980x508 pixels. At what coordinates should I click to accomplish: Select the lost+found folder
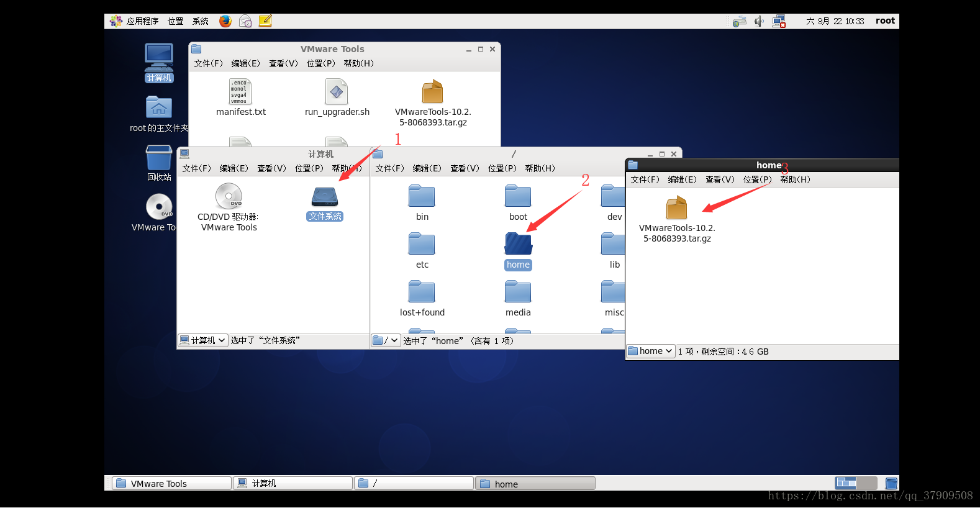(422, 298)
